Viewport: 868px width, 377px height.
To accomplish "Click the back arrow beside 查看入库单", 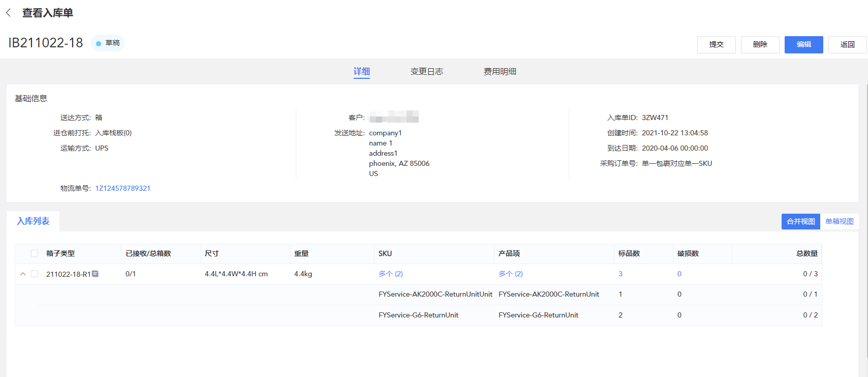I will click(x=9, y=13).
